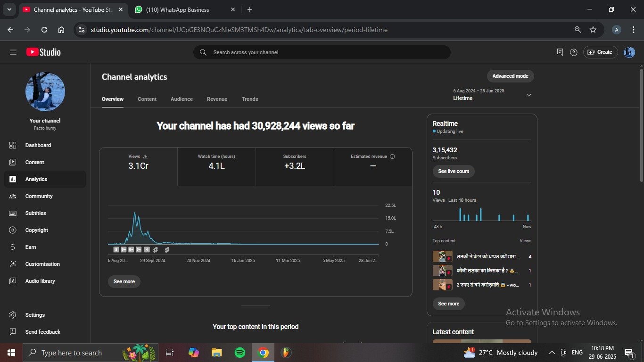Open Task View on the taskbar
The width and height of the screenshot is (644, 362).
(170, 353)
